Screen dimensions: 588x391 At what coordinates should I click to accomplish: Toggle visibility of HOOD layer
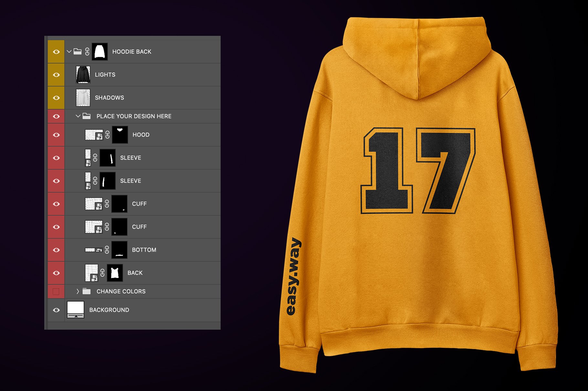[x=56, y=135]
